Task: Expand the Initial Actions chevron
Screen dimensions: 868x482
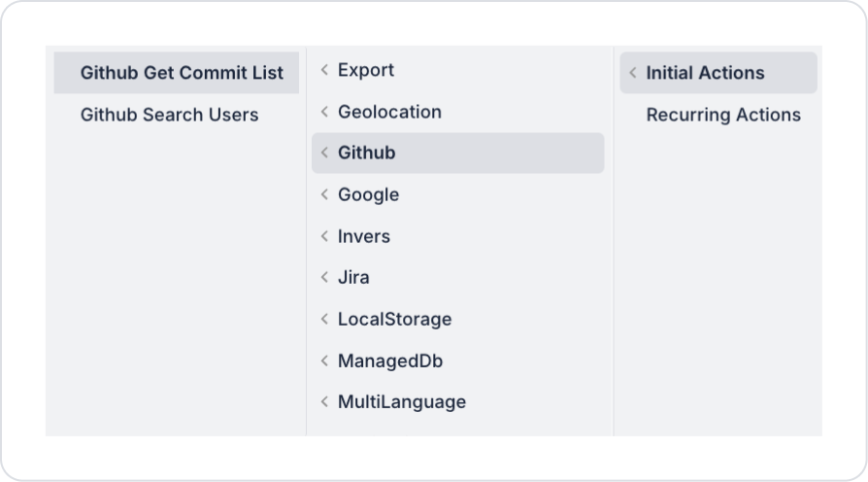Action: (x=633, y=73)
